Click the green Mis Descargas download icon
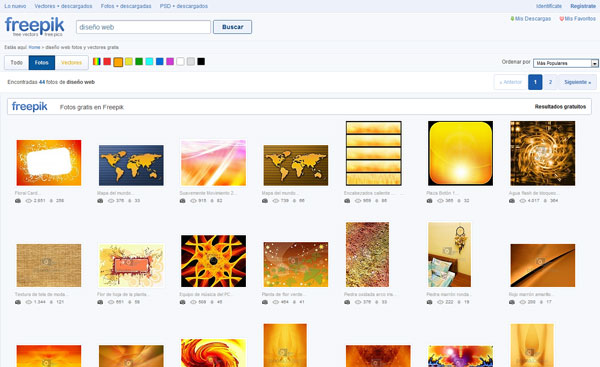The image size is (600, 367). point(512,18)
